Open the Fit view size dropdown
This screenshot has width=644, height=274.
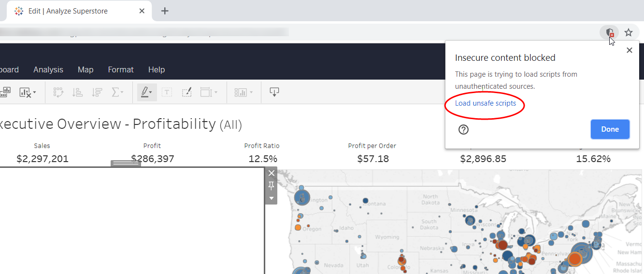pos(209,92)
